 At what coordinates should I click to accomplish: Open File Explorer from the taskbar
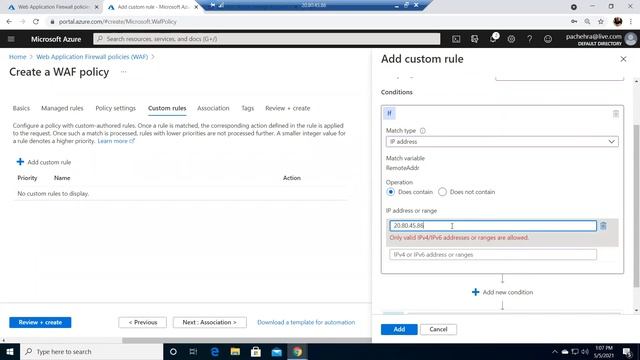[235, 351]
